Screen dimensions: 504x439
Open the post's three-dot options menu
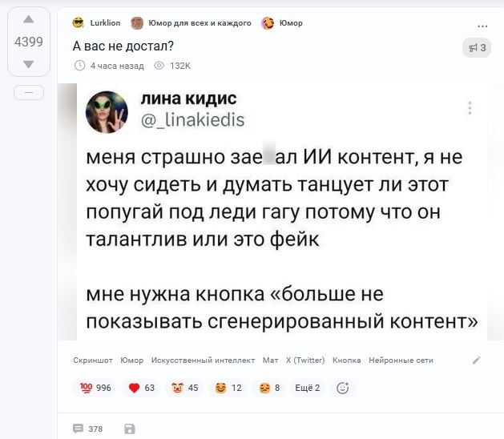pos(482,24)
